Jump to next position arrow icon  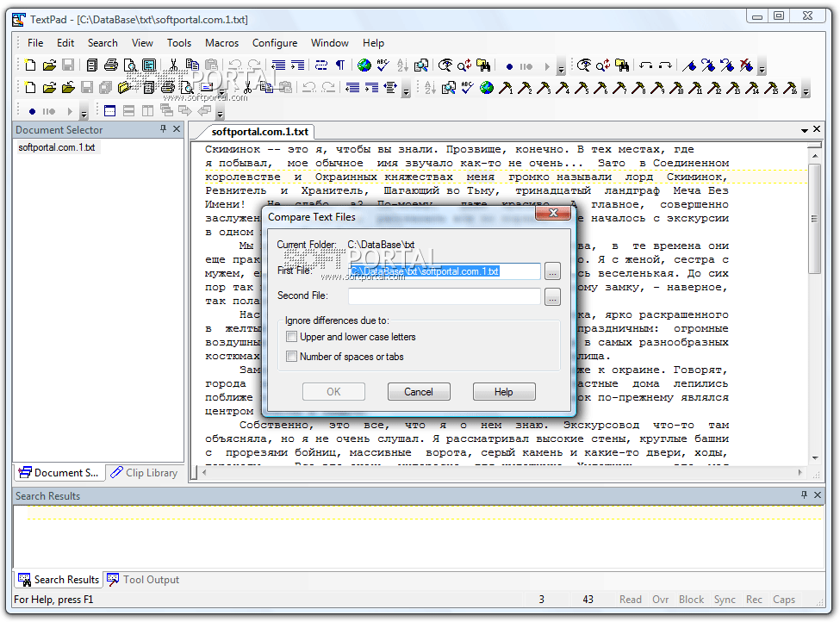[x=665, y=65]
